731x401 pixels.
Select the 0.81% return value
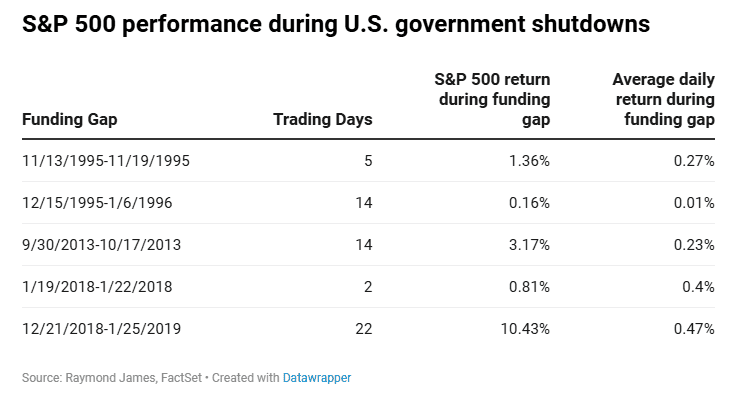529,286
